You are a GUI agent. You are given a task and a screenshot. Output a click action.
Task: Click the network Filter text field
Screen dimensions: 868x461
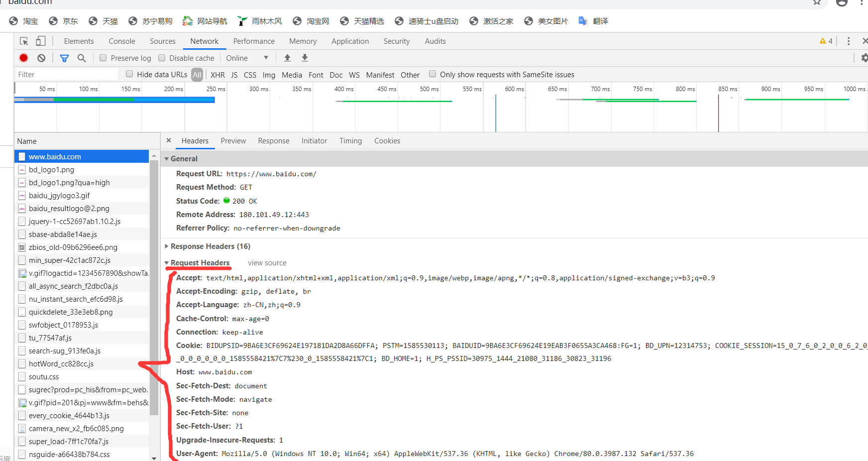(x=67, y=74)
